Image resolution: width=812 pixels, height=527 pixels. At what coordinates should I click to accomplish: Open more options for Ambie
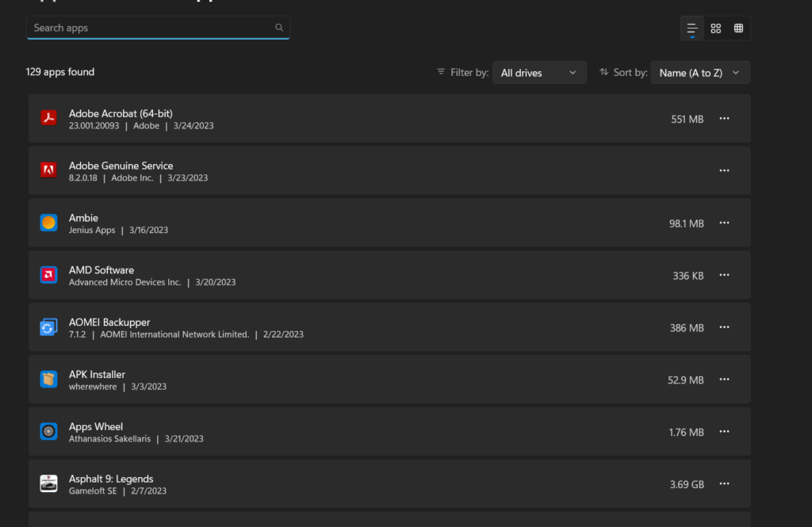[x=724, y=223]
